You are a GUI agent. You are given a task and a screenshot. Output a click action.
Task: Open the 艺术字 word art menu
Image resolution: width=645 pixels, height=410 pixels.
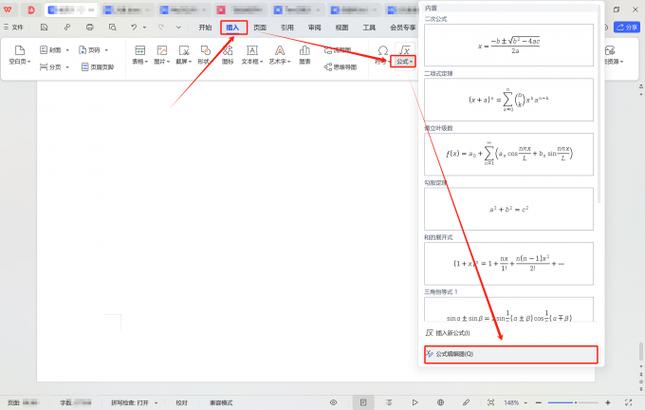(280, 55)
